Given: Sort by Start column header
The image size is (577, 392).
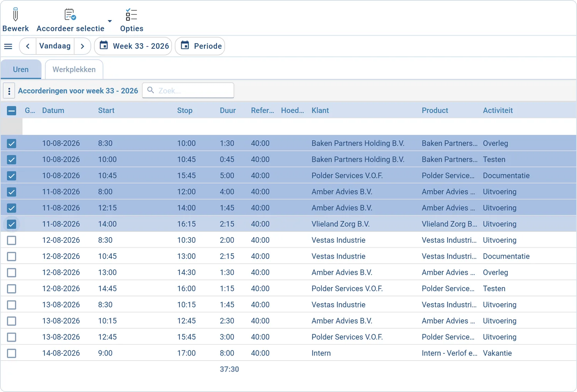Looking at the screenshot, I should pos(106,111).
